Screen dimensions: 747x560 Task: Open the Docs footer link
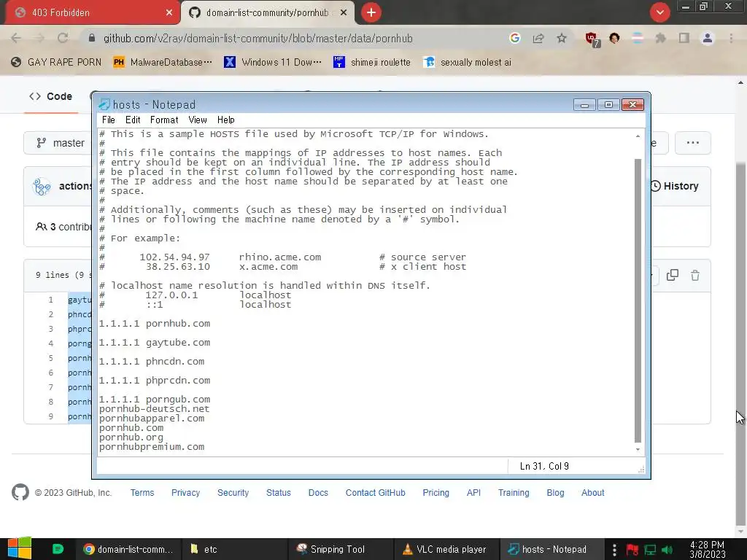click(x=318, y=493)
